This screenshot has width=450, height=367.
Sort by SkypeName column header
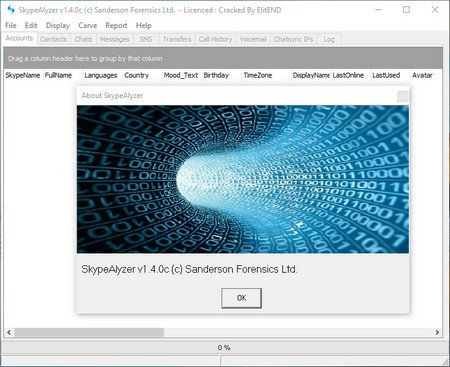coord(23,75)
